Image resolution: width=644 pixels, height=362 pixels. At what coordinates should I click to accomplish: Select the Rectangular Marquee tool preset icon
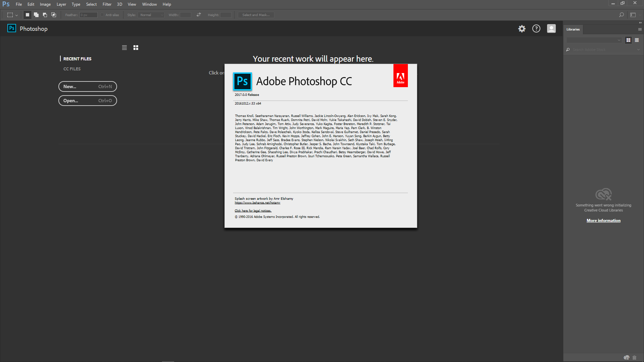[x=10, y=15]
